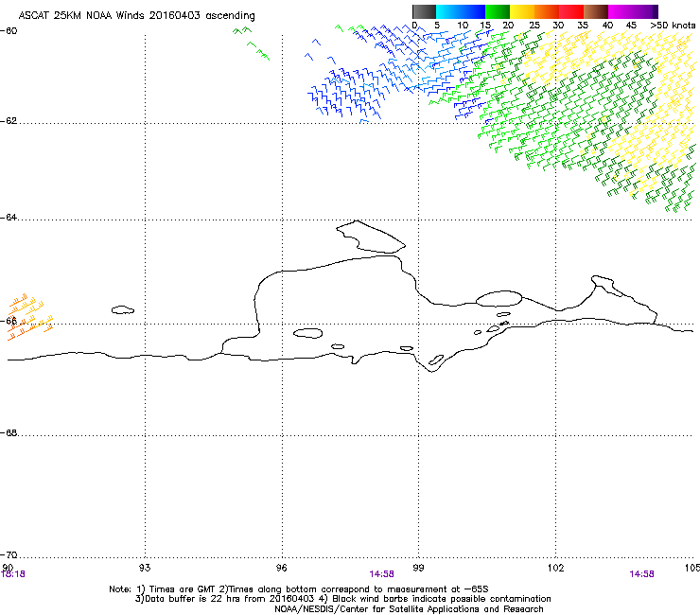This screenshot has width=700, height=615.
Task: Click the 'NOAA/NESDIS/Center for Satellite Applications and Research' credit
Action: click(409, 609)
